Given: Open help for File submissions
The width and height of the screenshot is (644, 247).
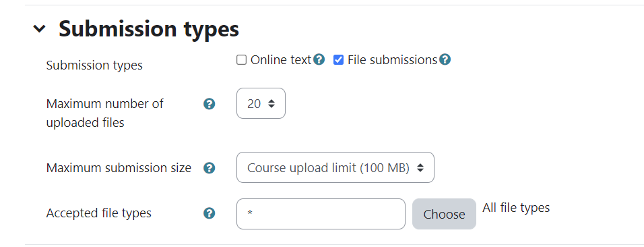Looking at the screenshot, I should click(x=445, y=60).
